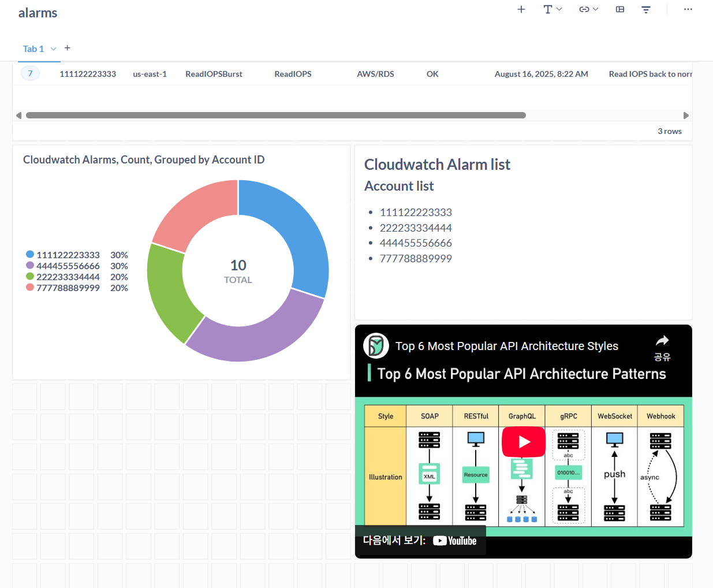Select the Tab 1 tab
Image resolution: width=713 pixels, height=588 pixels.
point(33,49)
